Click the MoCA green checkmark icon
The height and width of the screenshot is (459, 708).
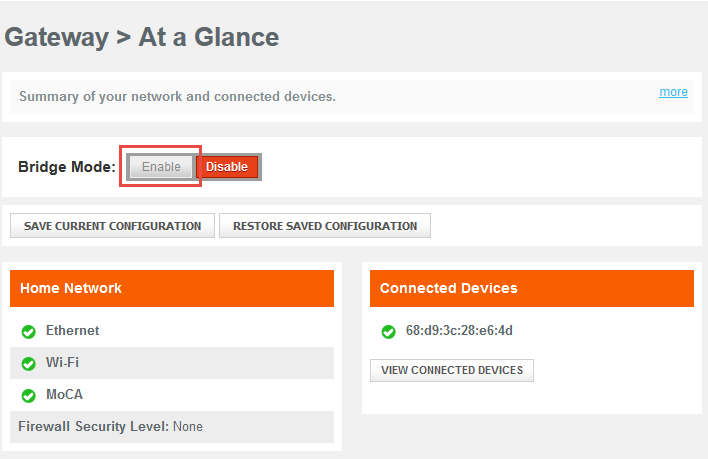pos(28,395)
